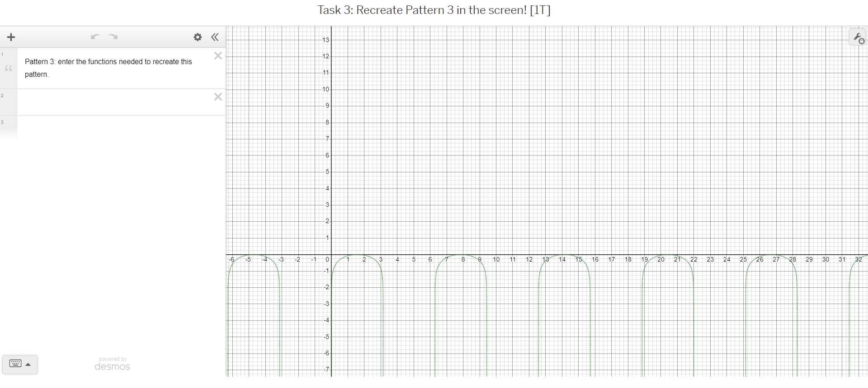Click the blank expression row 3

(x=121, y=126)
